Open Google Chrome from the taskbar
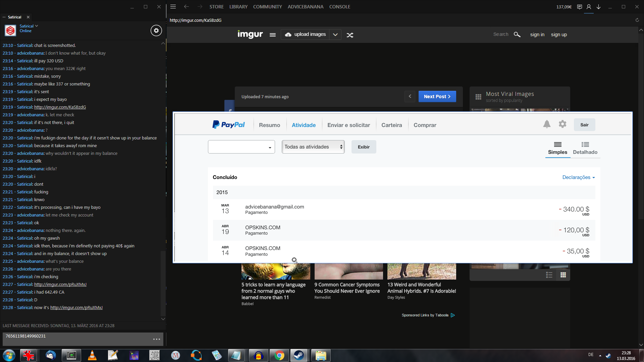644x362 pixels. (x=279, y=355)
